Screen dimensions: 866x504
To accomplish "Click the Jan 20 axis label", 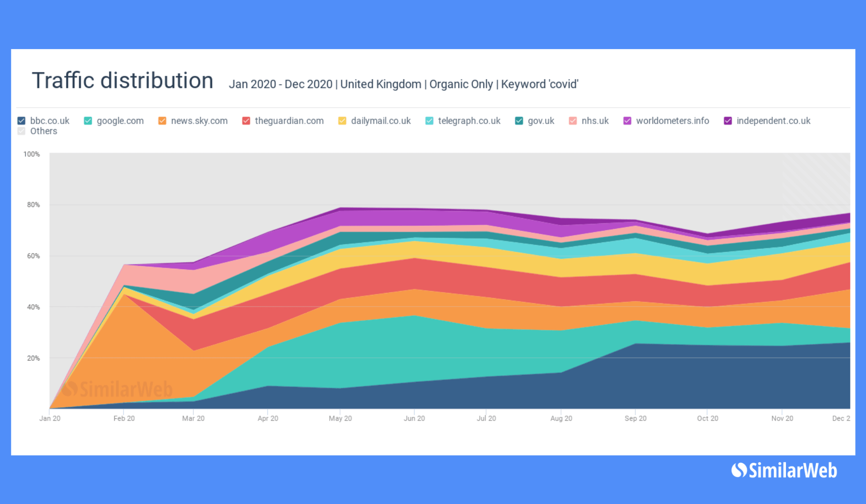I will pyautogui.click(x=50, y=418).
